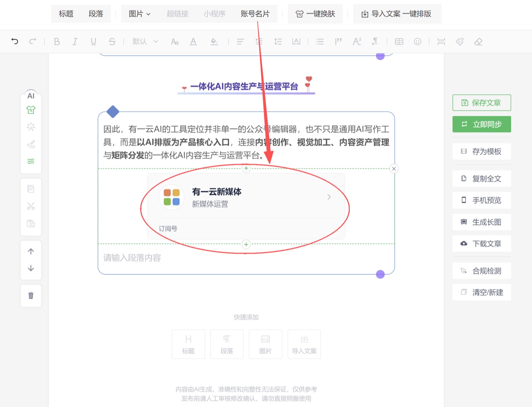This screenshot has width=532, height=407.
Task: Toggle italic formatting
Action: (x=75, y=41)
